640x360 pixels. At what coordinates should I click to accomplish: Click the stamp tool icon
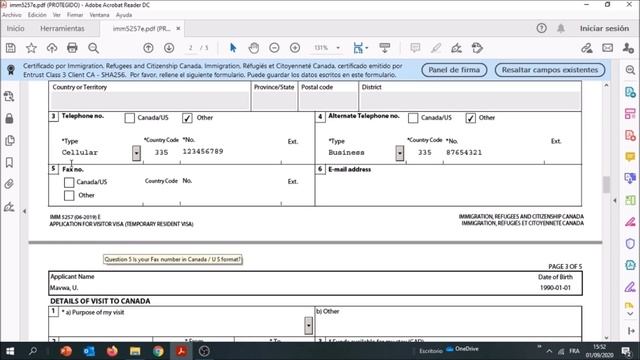point(477,48)
